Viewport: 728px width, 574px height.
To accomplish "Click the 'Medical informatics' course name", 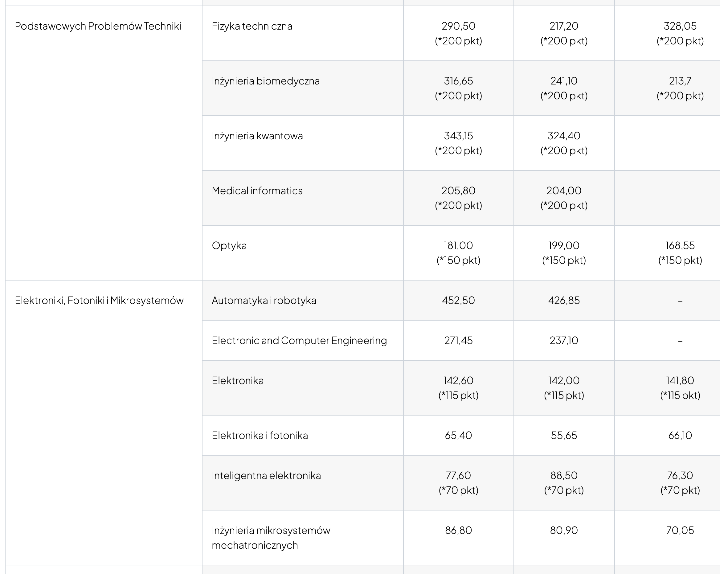I will tap(257, 191).
